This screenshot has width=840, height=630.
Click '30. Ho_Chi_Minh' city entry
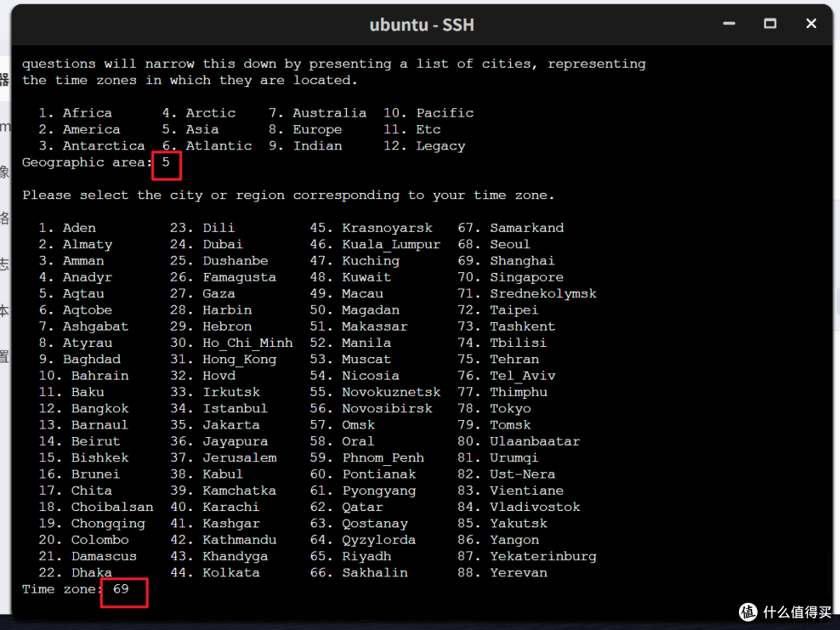[232, 343]
